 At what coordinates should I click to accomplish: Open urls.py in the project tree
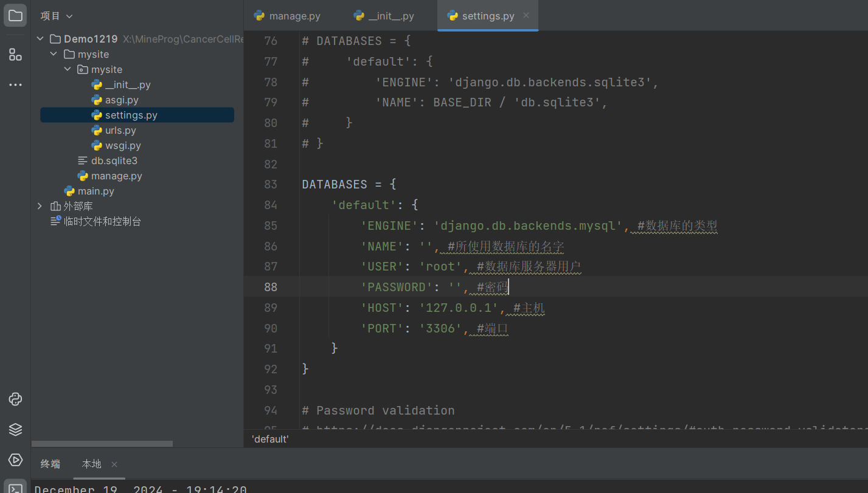120,130
